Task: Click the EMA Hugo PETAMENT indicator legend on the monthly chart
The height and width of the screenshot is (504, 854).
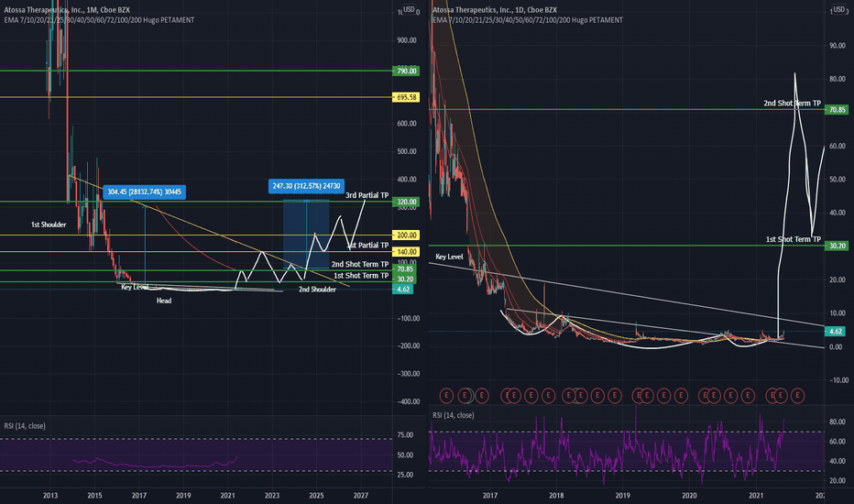Action: pos(99,20)
